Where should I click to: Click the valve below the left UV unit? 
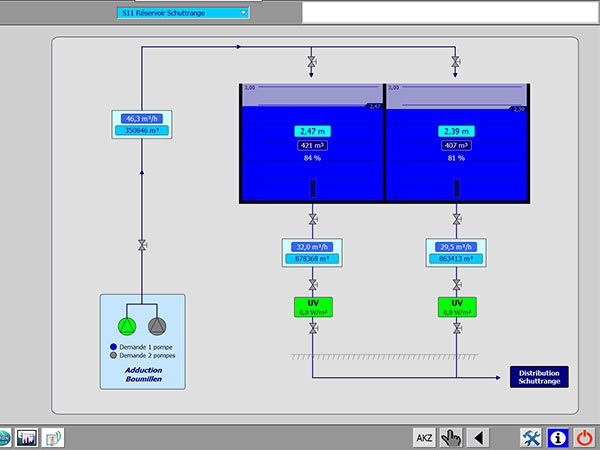point(313,328)
